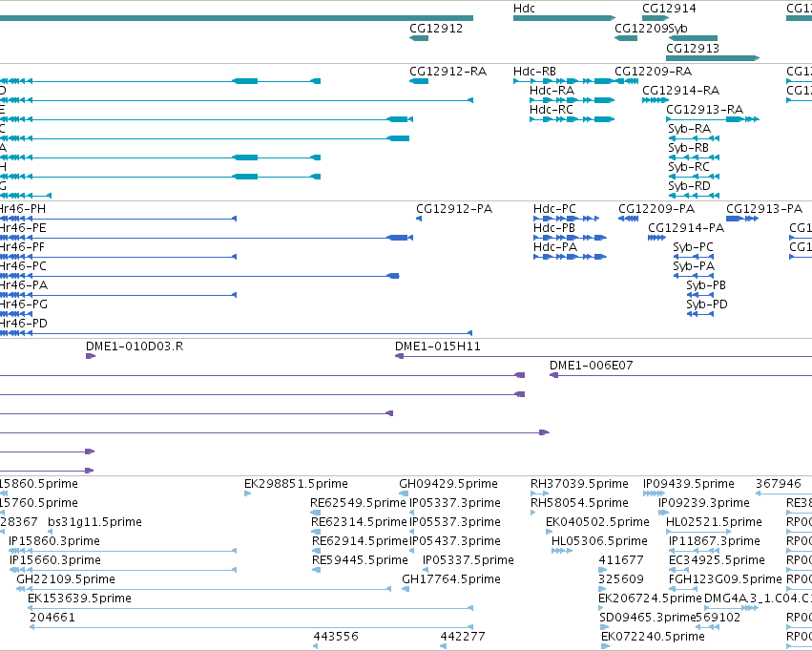Select the CG12912 gene label
Viewport: 812px width, 651px height.
pos(436,29)
